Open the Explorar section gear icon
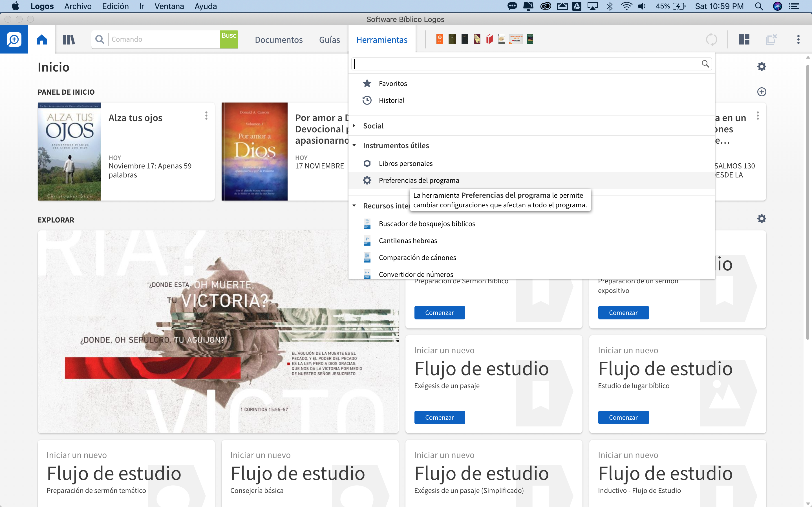Image resolution: width=812 pixels, height=507 pixels. (761, 219)
